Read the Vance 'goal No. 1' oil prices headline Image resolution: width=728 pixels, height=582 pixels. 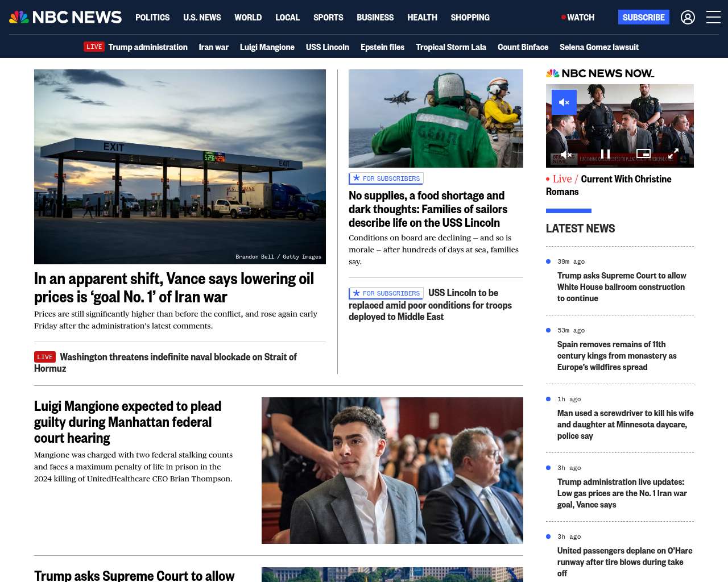pyautogui.click(x=174, y=288)
